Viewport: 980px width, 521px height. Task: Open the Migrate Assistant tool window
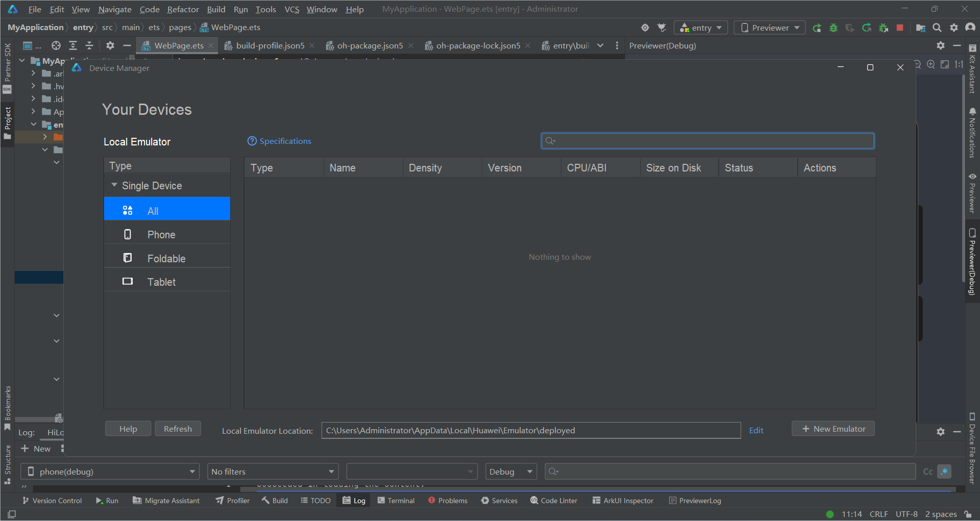pyautogui.click(x=166, y=501)
